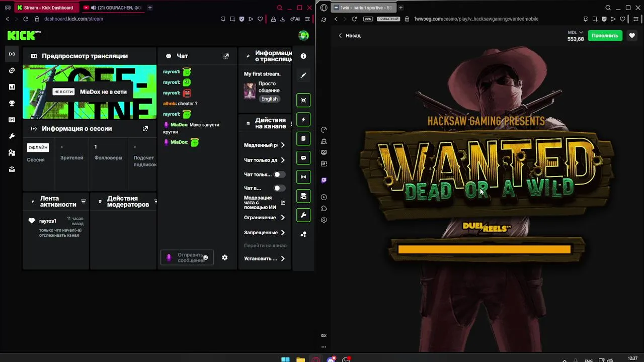Click the green note document widget icon
Image resolution: width=644 pixels, height=362 pixels.
303,139
